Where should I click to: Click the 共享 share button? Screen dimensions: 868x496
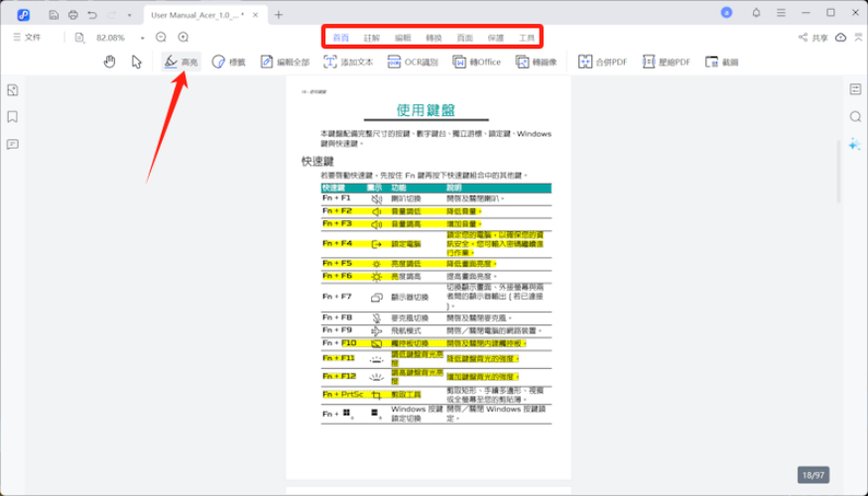pyautogui.click(x=812, y=38)
